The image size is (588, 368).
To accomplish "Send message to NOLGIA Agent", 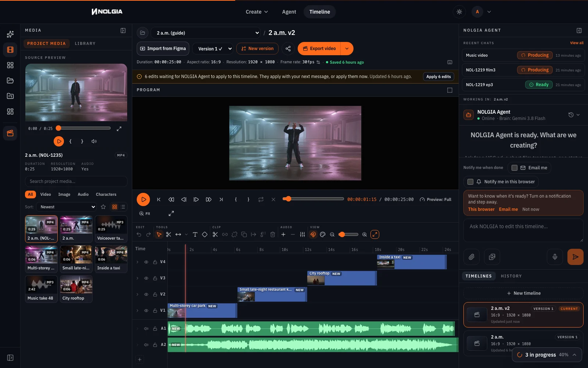I will [x=576, y=257].
